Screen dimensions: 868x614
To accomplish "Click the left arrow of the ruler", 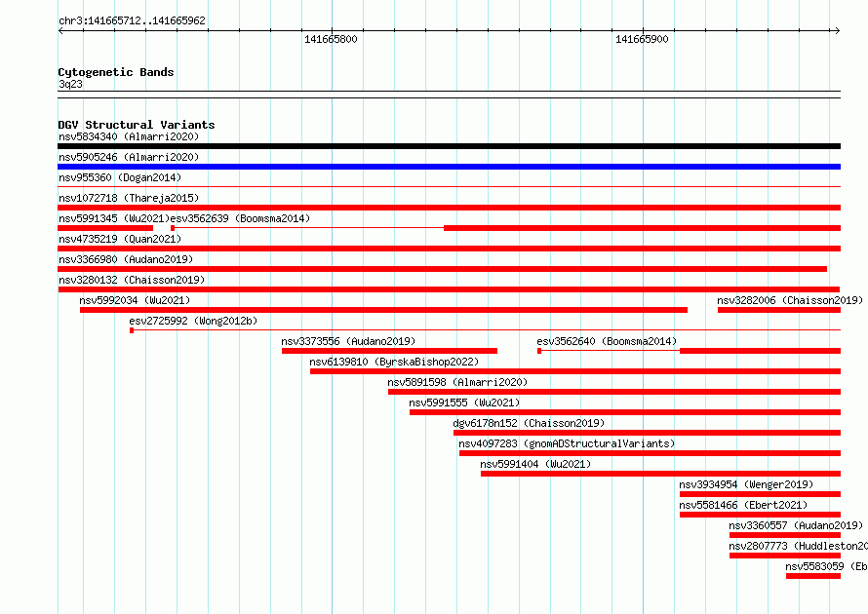I will tap(60, 31).
